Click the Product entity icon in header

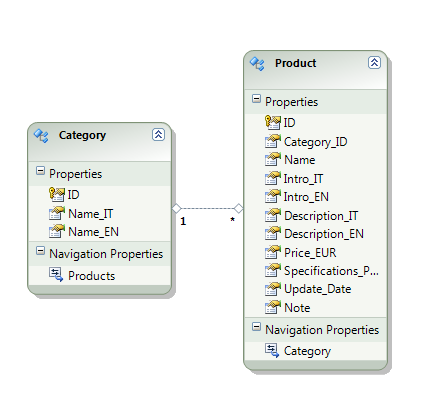257,64
